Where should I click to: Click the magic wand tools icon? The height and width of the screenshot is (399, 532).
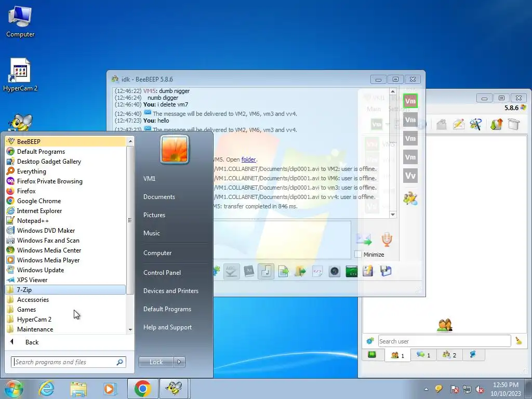tap(476, 124)
